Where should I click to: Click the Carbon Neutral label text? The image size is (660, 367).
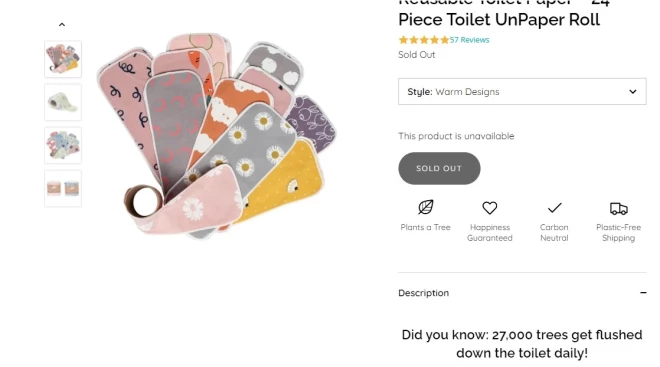[x=554, y=232]
